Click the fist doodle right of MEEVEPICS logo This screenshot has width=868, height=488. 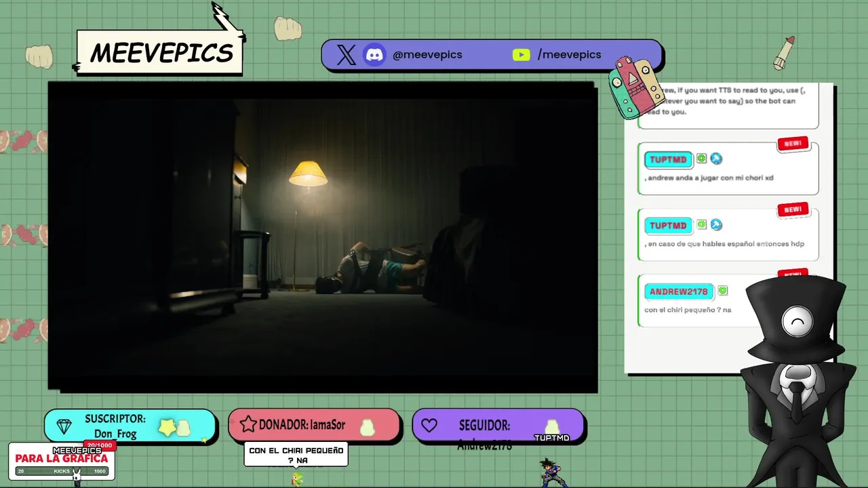coord(288,28)
